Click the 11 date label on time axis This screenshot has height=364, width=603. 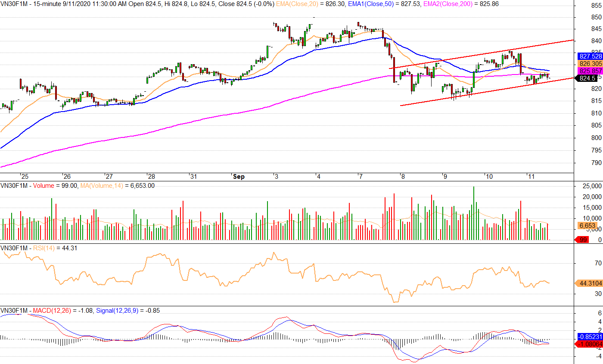(x=531, y=177)
